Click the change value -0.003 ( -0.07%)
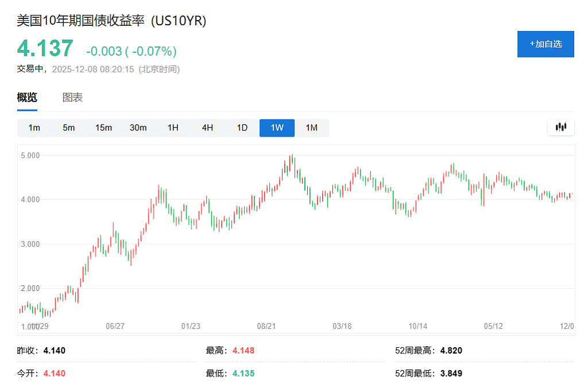Image resolution: width=588 pixels, height=384 pixels. [x=131, y=51]
